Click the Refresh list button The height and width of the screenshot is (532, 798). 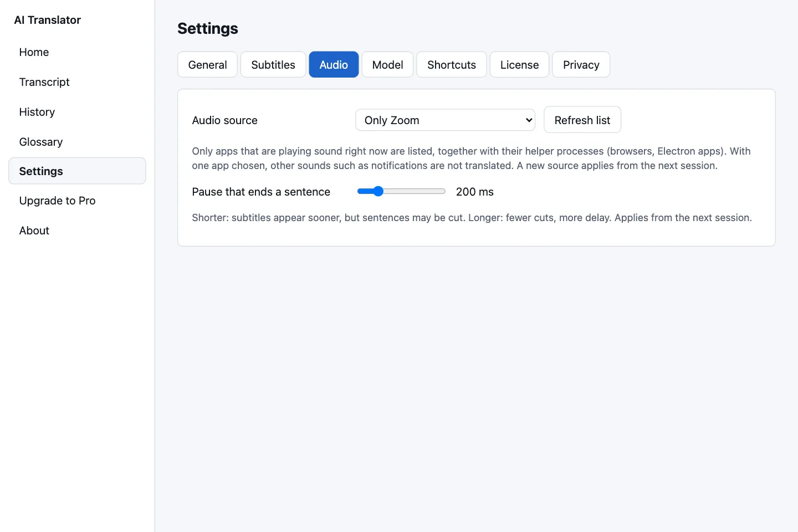(x=582, y=120)
